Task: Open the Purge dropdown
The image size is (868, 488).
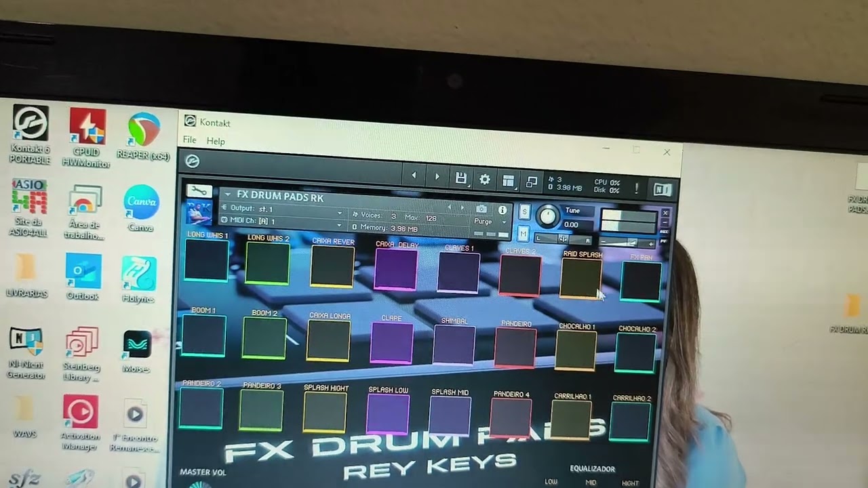Action: (490, 222)
